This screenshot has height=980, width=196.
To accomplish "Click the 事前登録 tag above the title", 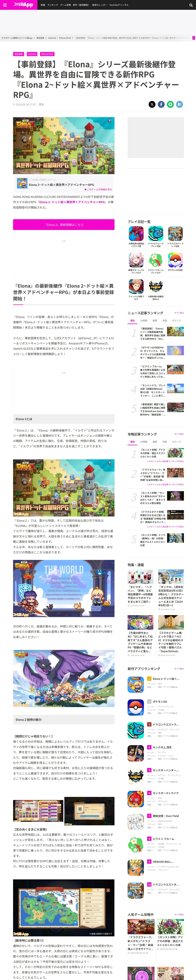I will [x=18, y=54].
